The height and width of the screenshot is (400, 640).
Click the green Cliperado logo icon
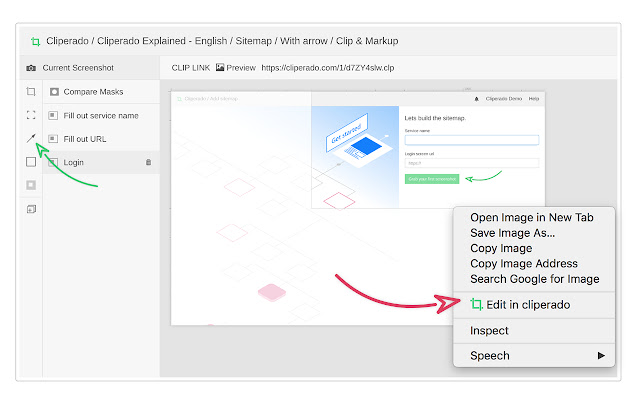(36, 42)
